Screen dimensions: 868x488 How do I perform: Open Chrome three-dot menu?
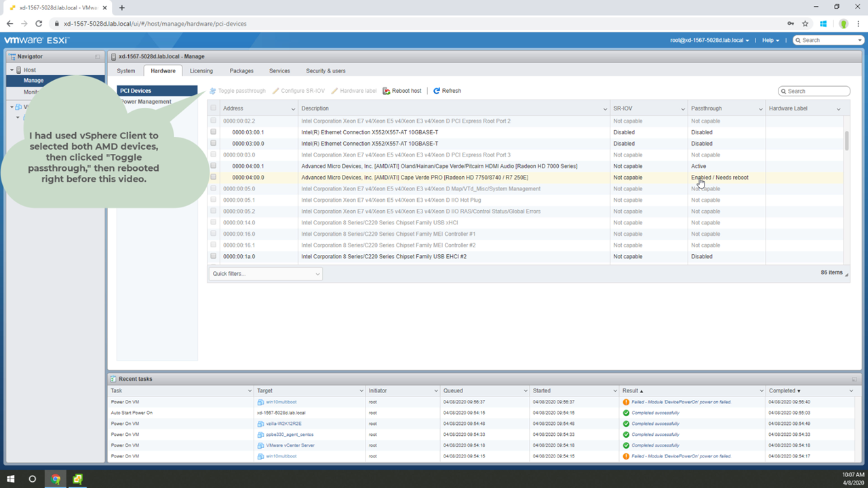point(859,24)
